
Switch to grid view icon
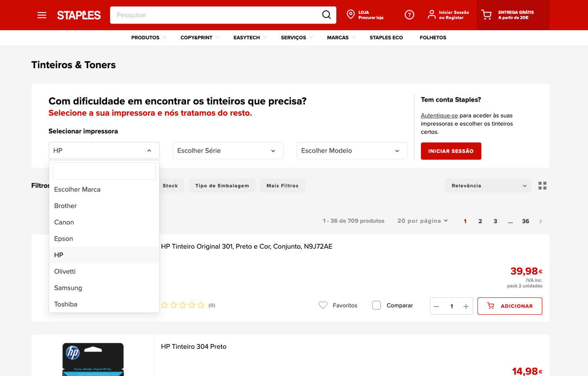542,186
